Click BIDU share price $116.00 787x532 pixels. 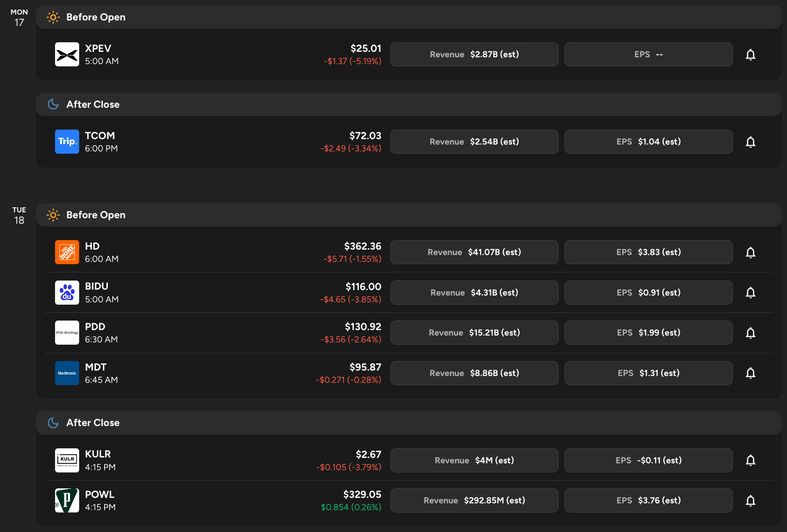363,287
